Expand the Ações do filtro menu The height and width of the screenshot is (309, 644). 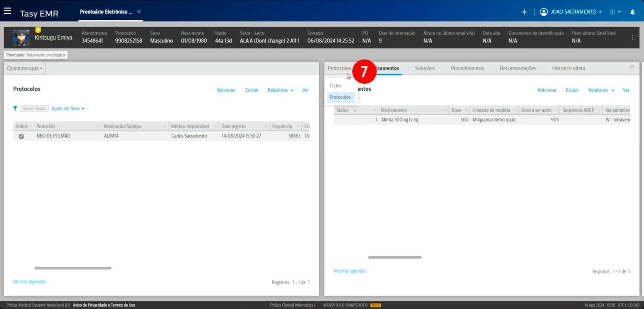click(68, 108)
